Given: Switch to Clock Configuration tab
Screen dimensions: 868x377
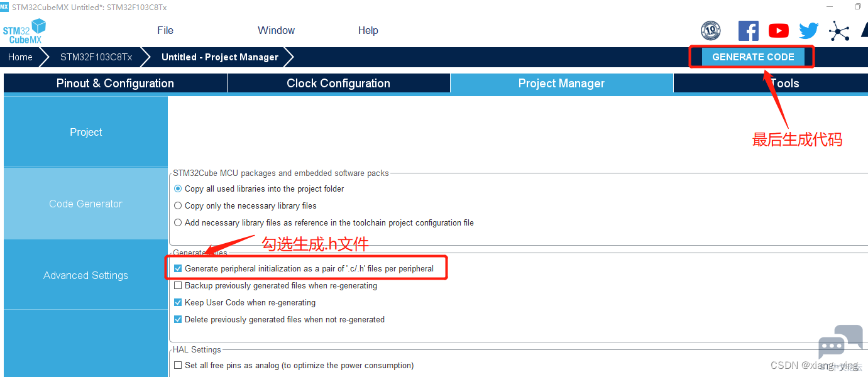Looking at the screenshot, I should (338, 83).
